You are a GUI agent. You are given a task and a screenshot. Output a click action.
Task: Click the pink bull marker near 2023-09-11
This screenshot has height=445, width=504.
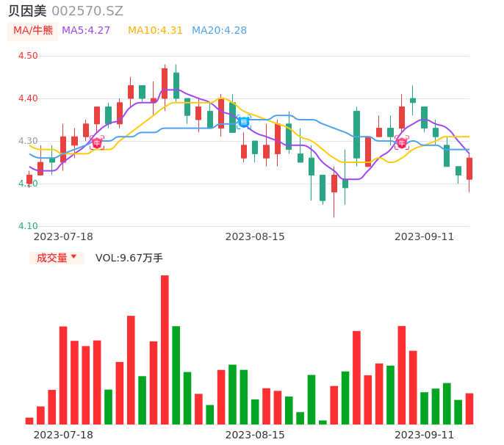[401, 142]
